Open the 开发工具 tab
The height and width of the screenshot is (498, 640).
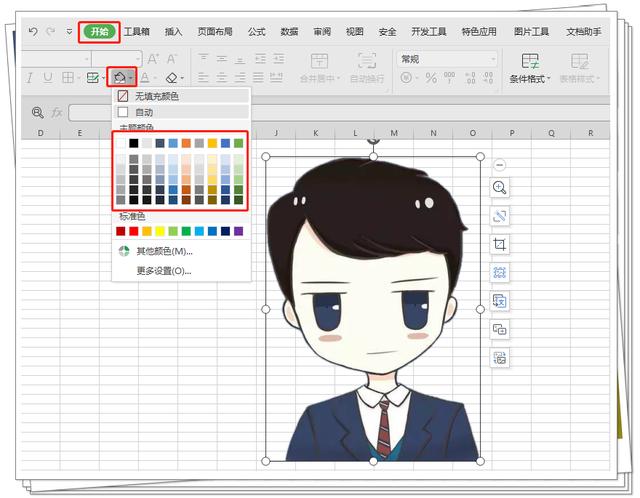(429, 31)
